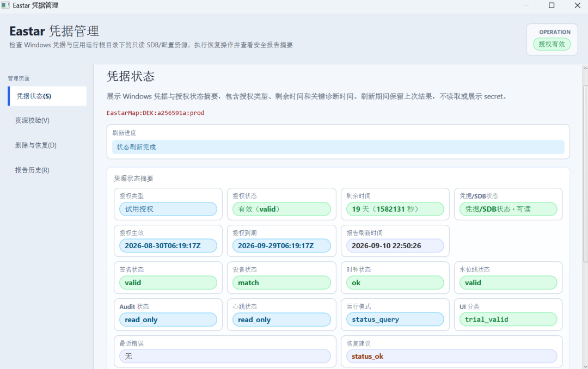Click the trial_valid UI 分类 value
The height and width of the screenshot is (369, 588).
[x=508, y=319]
